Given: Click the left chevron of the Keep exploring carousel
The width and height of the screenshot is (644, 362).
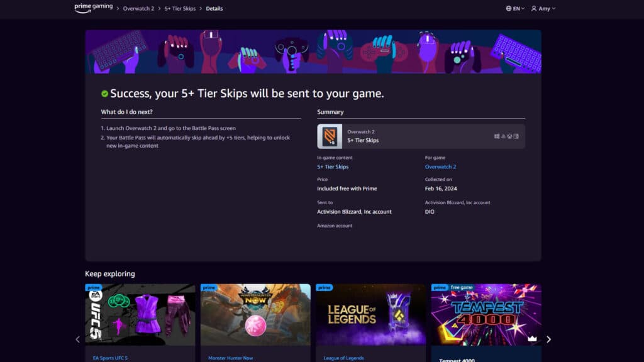Looking at the screenshot, I should pos(78,339).
